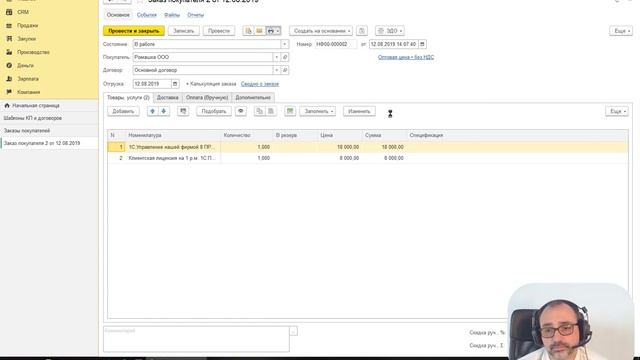Expand the Состояние dropdown arrow
This screenshot has height=360, width=640.
284,44
